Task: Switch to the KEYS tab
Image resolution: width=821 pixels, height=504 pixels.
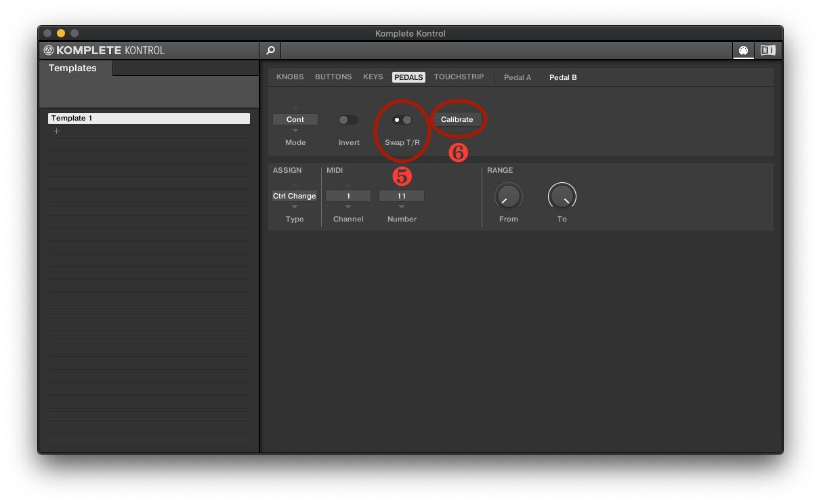Action: point(373,77)
